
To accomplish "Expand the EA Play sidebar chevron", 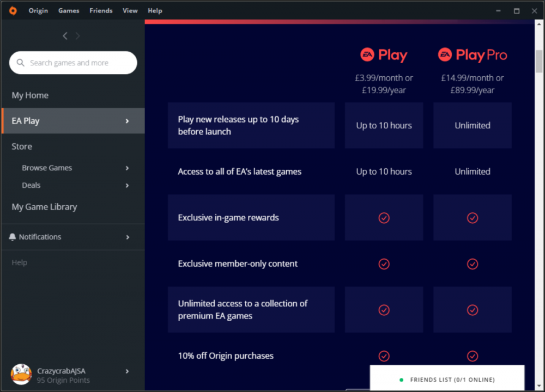I will 127,121.
